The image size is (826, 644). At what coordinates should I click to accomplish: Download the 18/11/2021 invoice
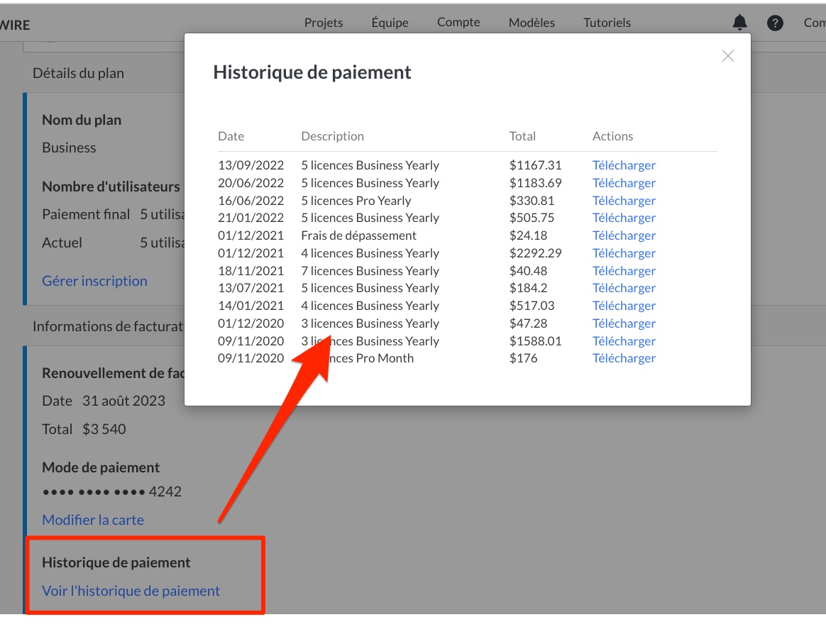(x=624, y=271)
